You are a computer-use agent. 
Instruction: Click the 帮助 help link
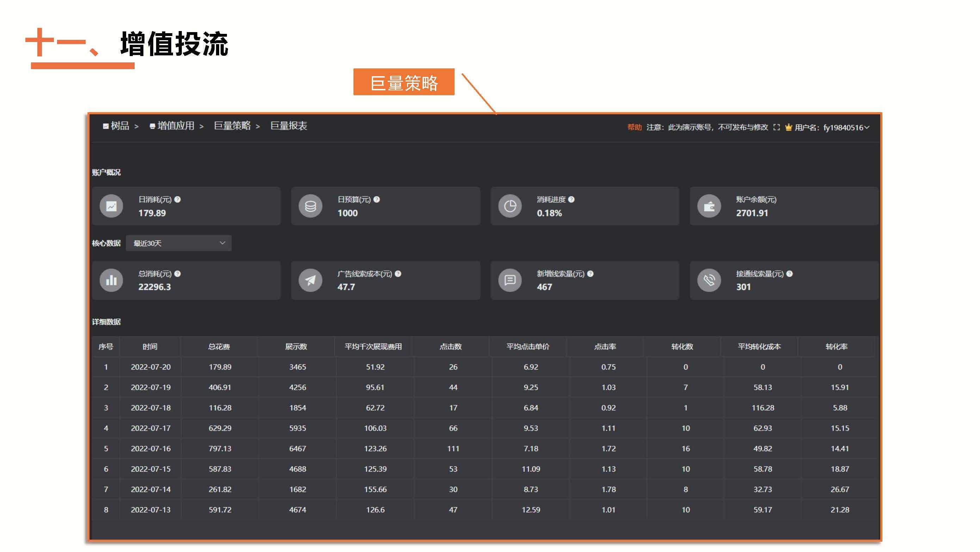(634, 128)
